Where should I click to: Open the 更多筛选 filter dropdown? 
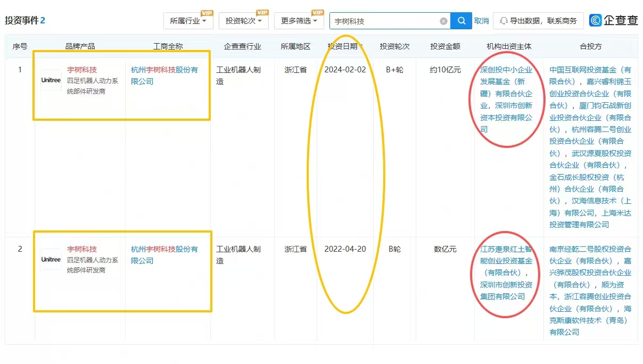[x=299, y=21]
